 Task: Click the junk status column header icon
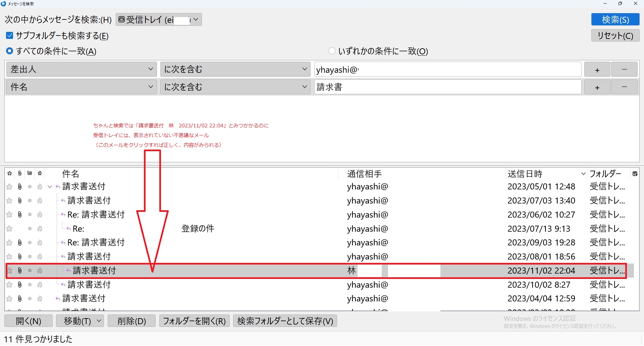(40, 173)
